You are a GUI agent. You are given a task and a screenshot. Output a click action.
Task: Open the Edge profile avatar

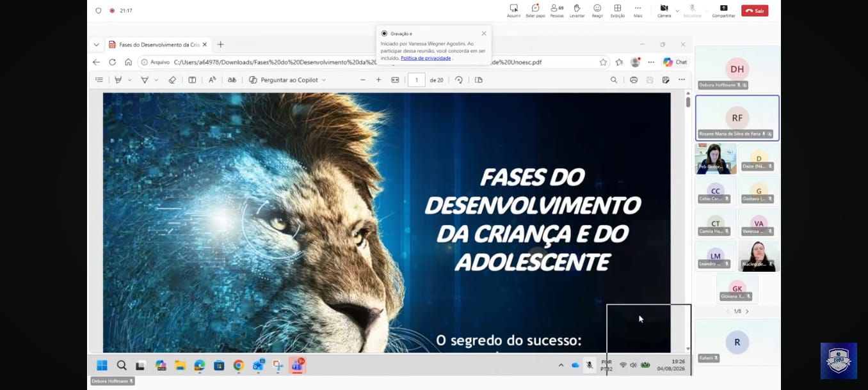click(x=635, y=62)
